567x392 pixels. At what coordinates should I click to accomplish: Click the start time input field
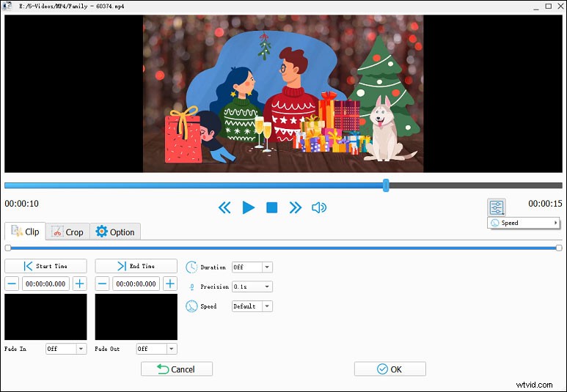[45, 284]
